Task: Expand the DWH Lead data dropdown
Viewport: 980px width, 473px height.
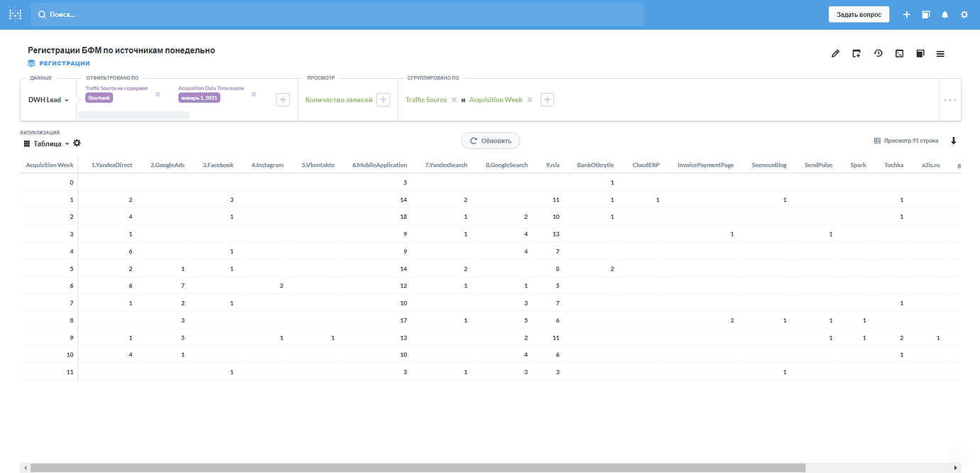Action: point(48,100)
